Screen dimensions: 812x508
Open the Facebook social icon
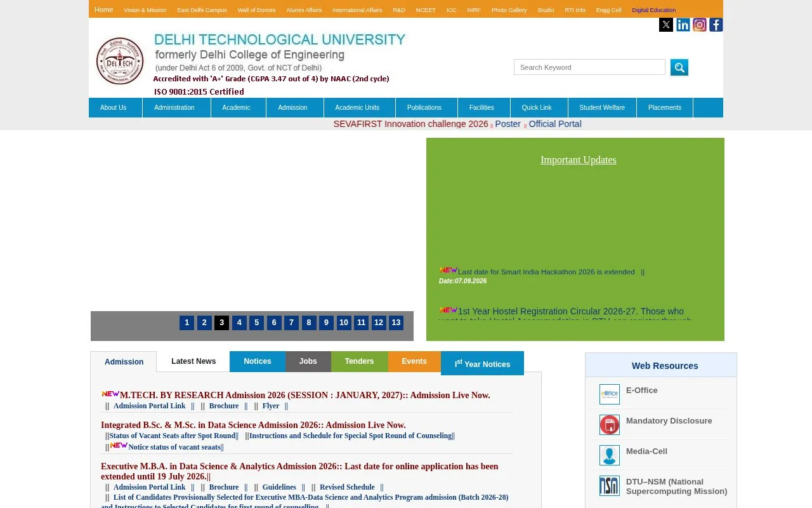pyautogui.click(x=716, y=25)
